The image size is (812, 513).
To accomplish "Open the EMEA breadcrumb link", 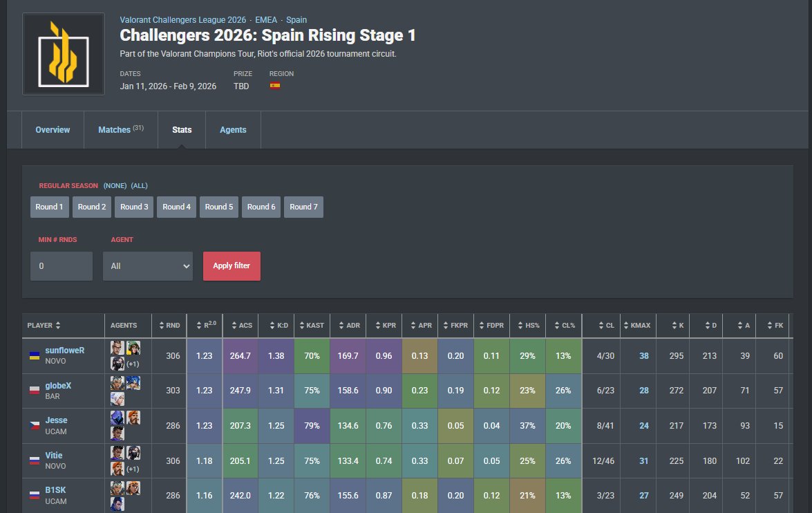I will [x=266, y=19].
